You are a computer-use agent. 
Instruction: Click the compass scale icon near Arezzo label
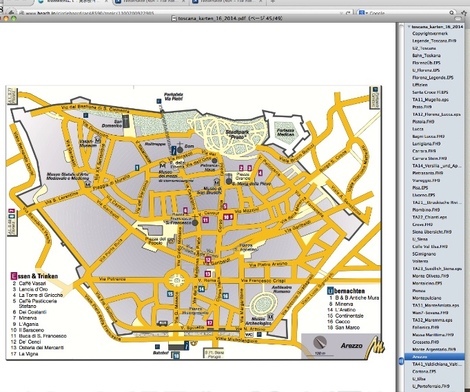click(x=320, y=343)
